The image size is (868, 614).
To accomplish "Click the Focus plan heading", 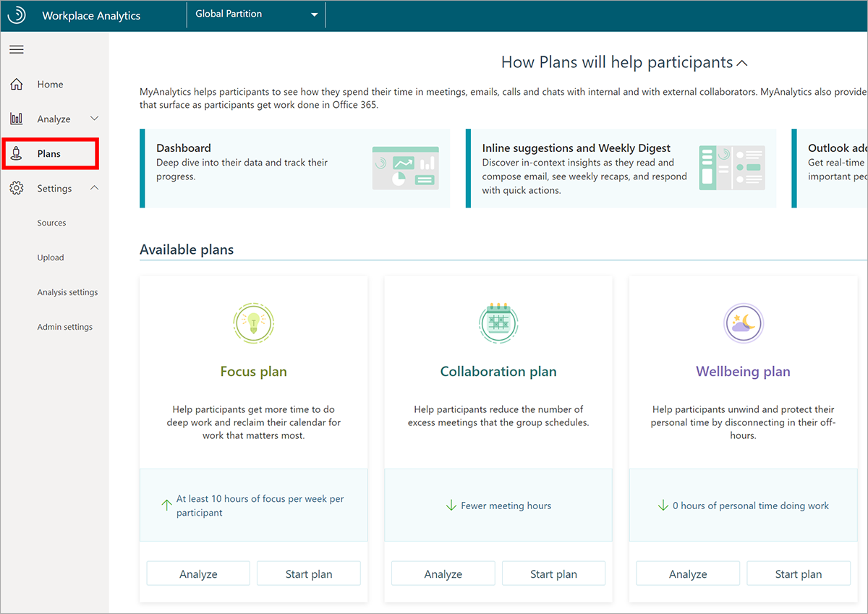I will click(254, 372).
